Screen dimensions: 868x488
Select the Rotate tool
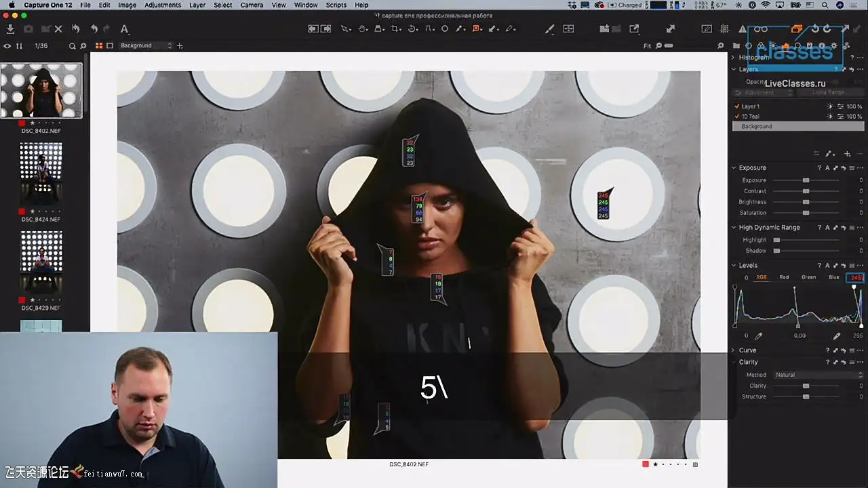click(x=413, y=29)
